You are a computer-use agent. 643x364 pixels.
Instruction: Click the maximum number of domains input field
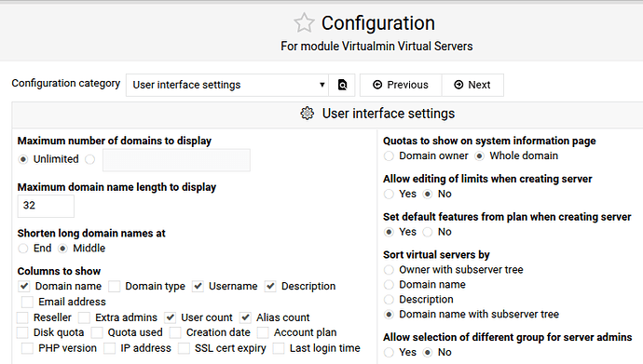[176, 160]
